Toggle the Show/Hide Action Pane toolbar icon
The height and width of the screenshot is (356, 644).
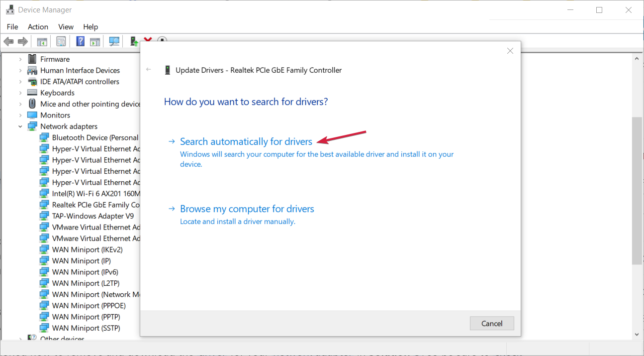pos(95,42)
